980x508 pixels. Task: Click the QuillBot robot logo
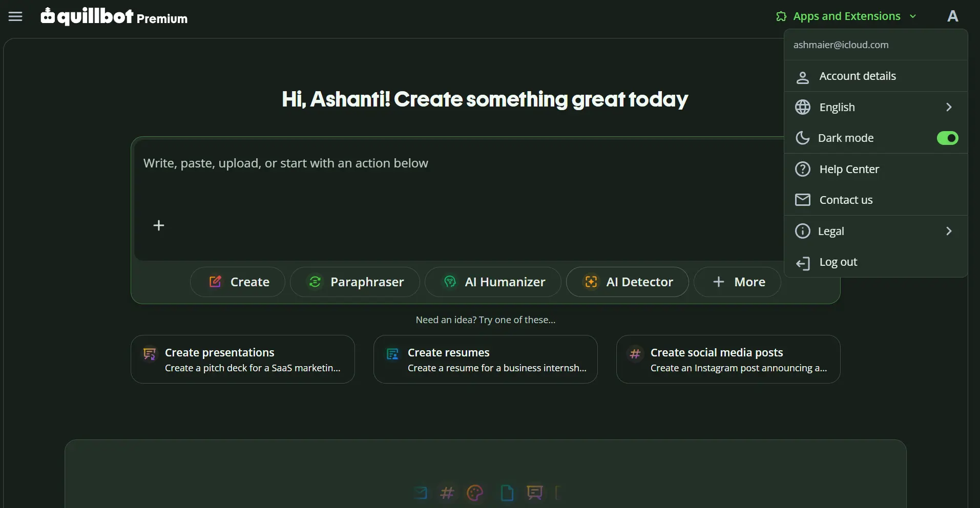coord(48,16)
